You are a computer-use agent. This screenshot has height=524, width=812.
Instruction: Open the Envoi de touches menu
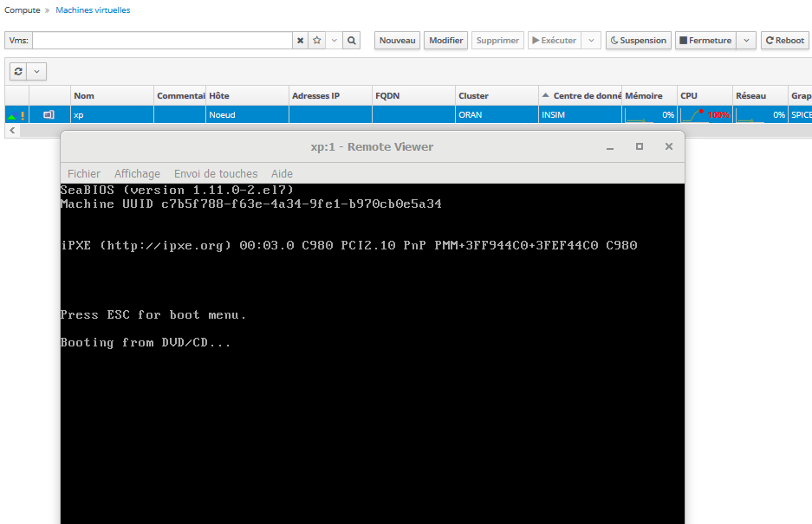[x=216, y=173]
